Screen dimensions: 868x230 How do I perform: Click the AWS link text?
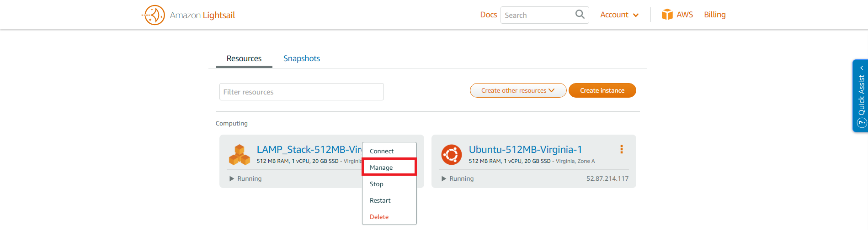(685, 15)
